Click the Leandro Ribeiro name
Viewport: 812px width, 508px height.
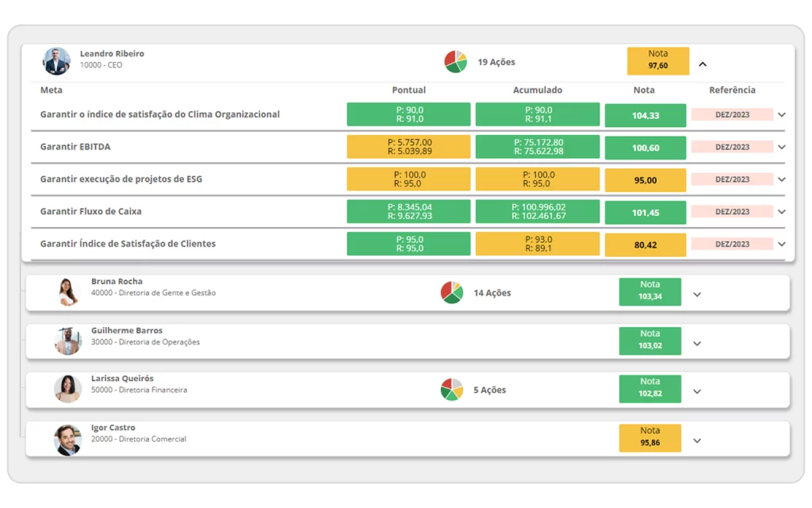(x=112, y=53)
